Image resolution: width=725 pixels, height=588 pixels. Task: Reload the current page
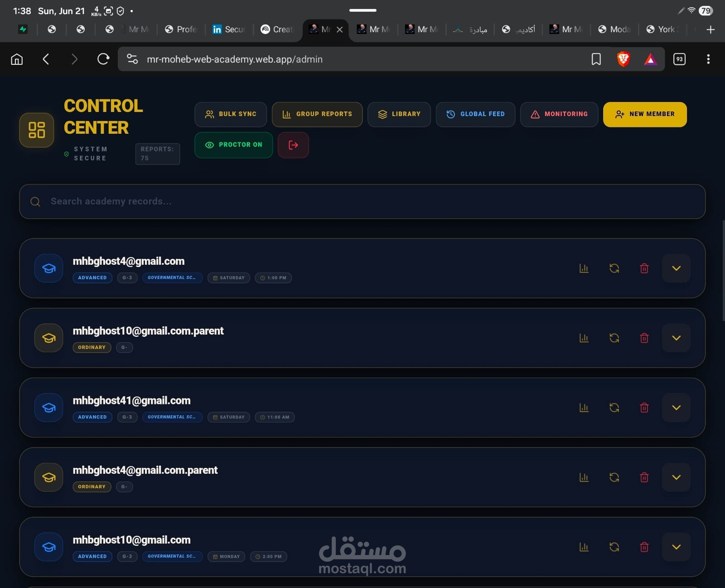[x=103, y=59]
